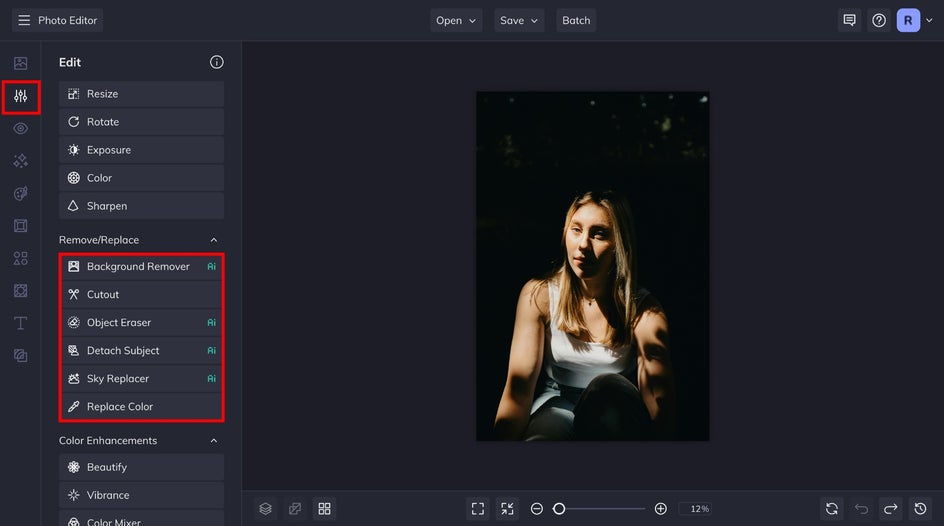Select the Edit sliders sidebar icon
The height and width of the screenshot is (526, 944).
pos(20,96)
